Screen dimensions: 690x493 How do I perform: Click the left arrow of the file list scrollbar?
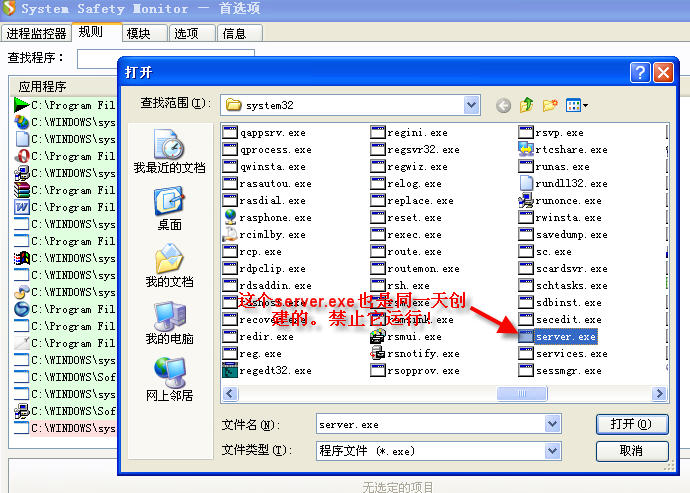(x=230, y=394)
